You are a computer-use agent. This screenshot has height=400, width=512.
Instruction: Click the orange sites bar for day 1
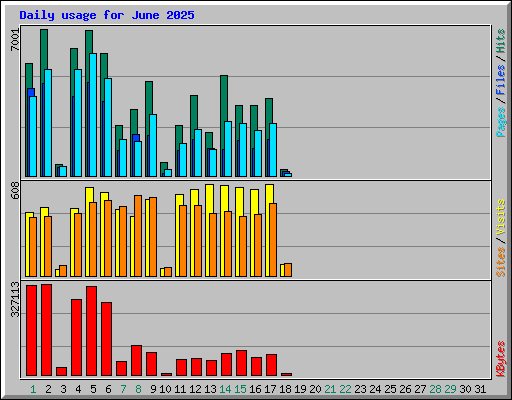33,247
